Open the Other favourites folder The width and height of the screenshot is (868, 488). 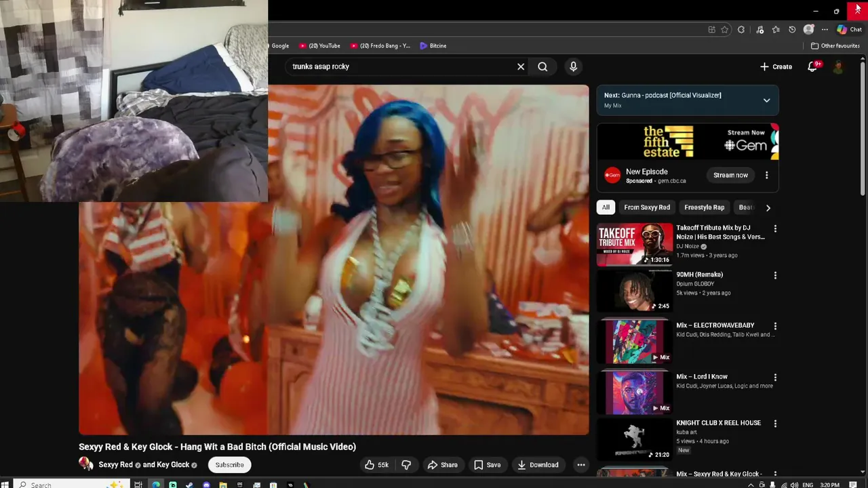point(835,46)
